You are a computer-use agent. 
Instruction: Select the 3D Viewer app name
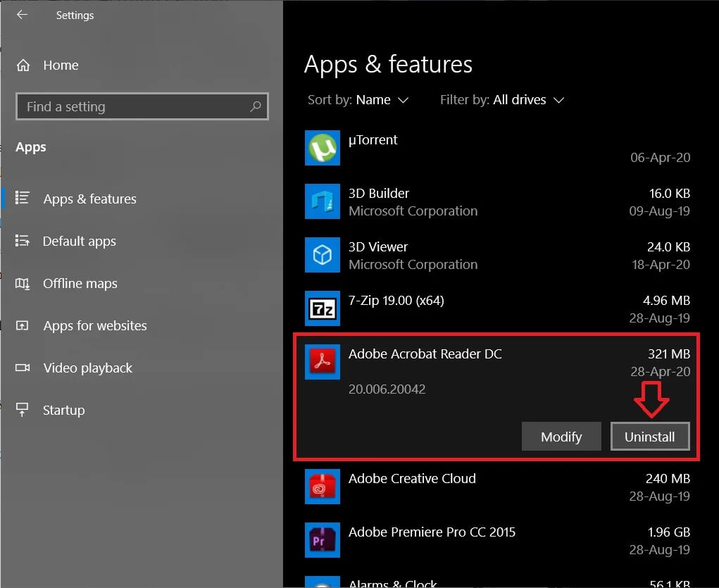click(x=378, y=247)
